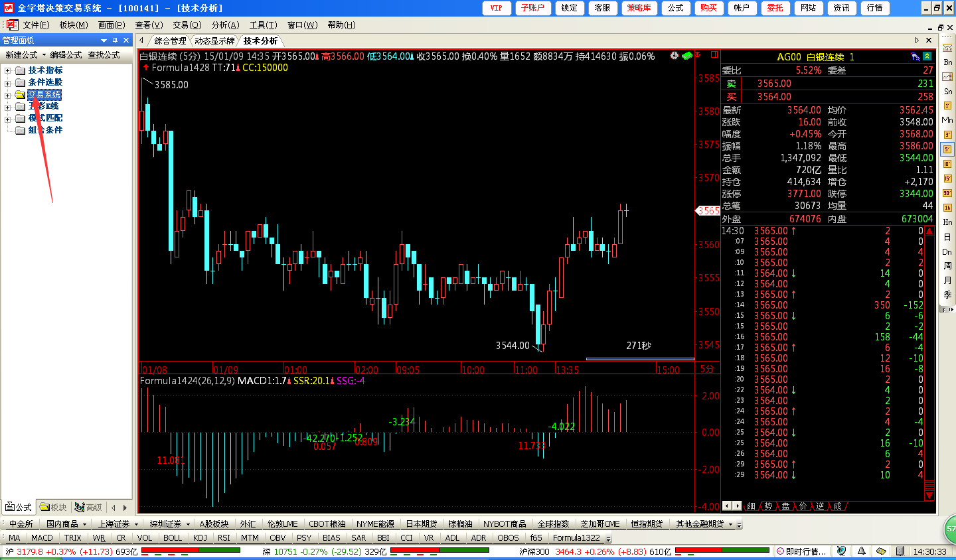The width and height of the screenshot is (956, 560).
Task: Switch to Hn period in sidebar
Action: [947, 222]
